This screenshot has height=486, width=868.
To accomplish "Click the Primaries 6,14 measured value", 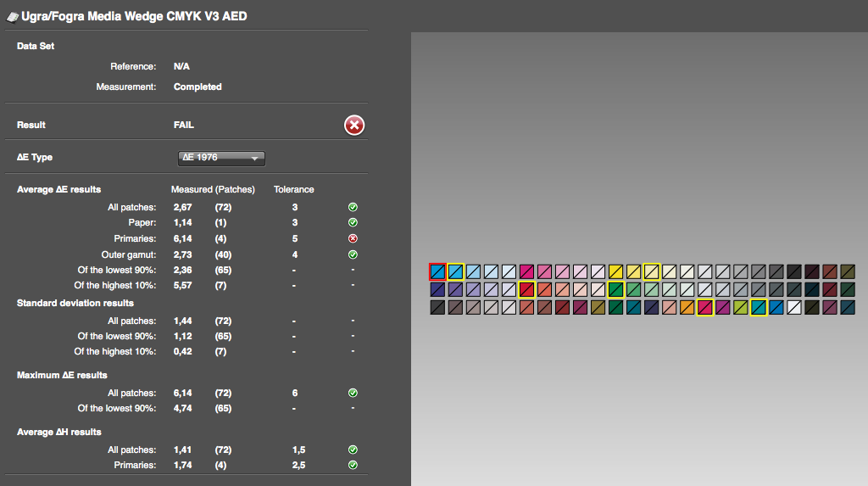I will tap(183, 239).
